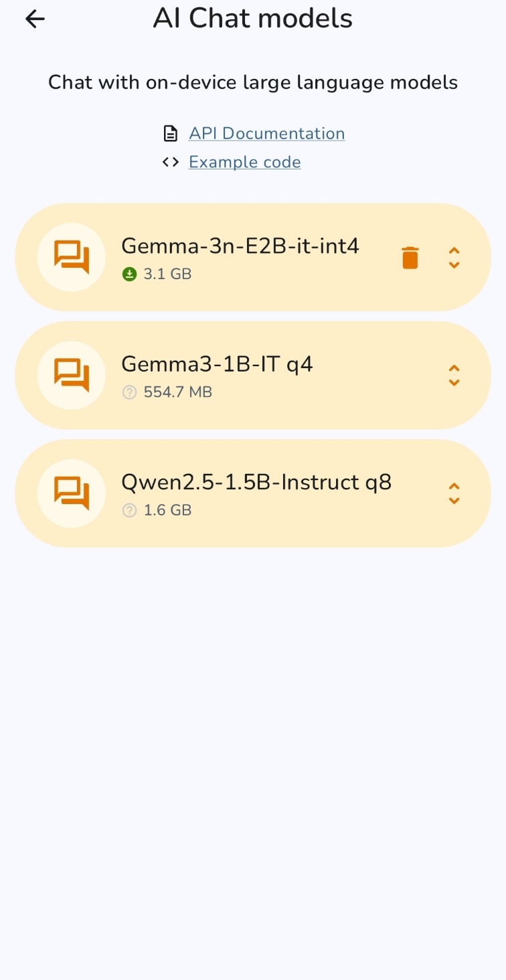Click the 3.1 GB size label
This screenshot has width=506, height=980.
tap(167, 274)
